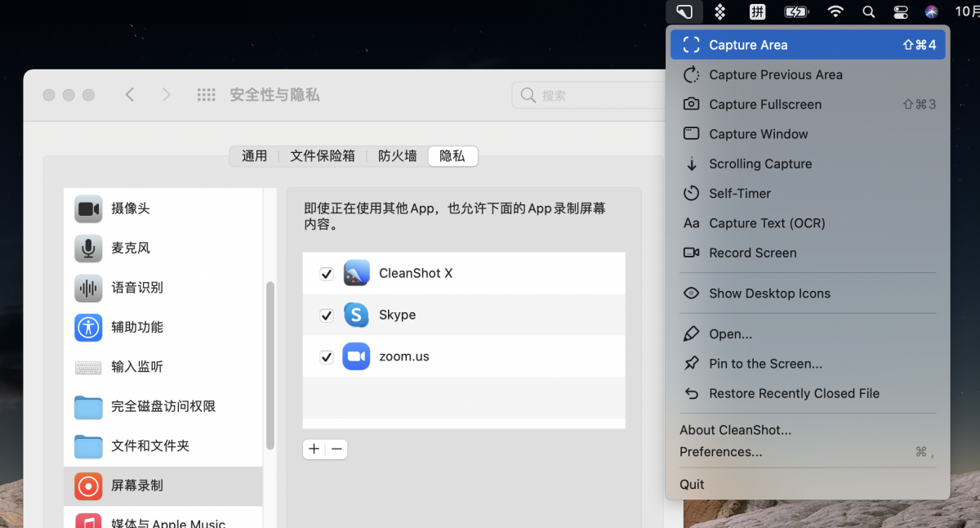The image size is (980, 528).
Task: Click the Capture Text Aa icon
Action: tap(692, 223)
